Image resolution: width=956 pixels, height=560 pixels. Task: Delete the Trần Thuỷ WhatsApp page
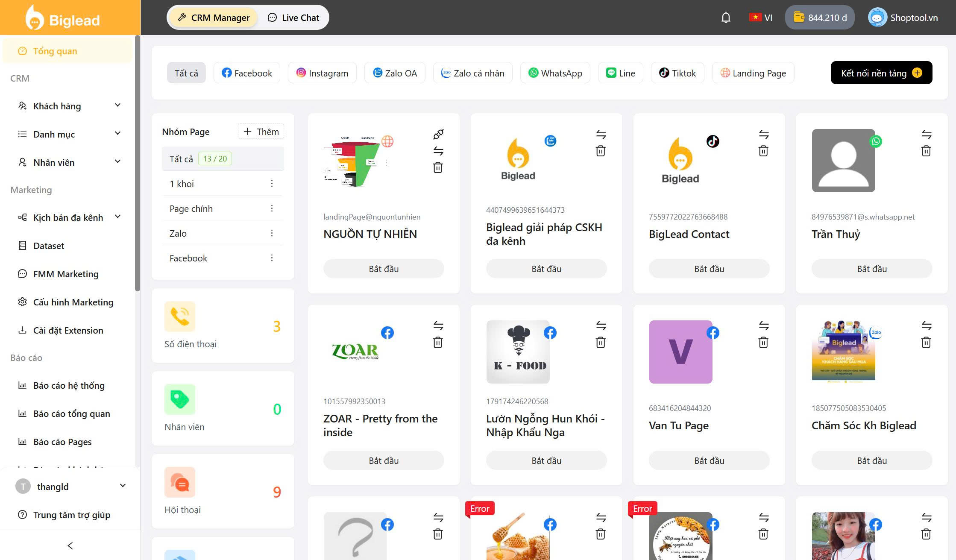(x=926, y=151)
